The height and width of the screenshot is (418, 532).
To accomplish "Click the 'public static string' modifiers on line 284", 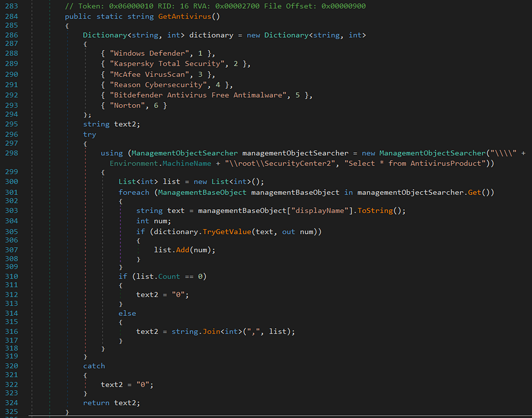I will point(109,16).
